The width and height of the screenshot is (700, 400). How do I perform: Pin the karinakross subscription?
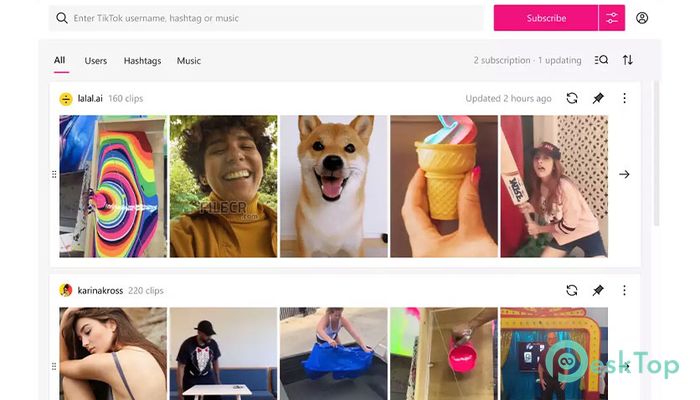coord(598,291)
